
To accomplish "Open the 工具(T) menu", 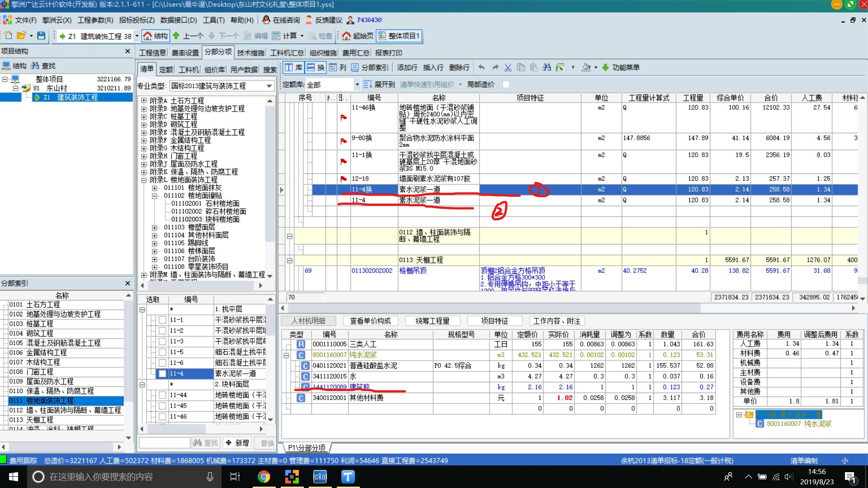I will (214, 20).
